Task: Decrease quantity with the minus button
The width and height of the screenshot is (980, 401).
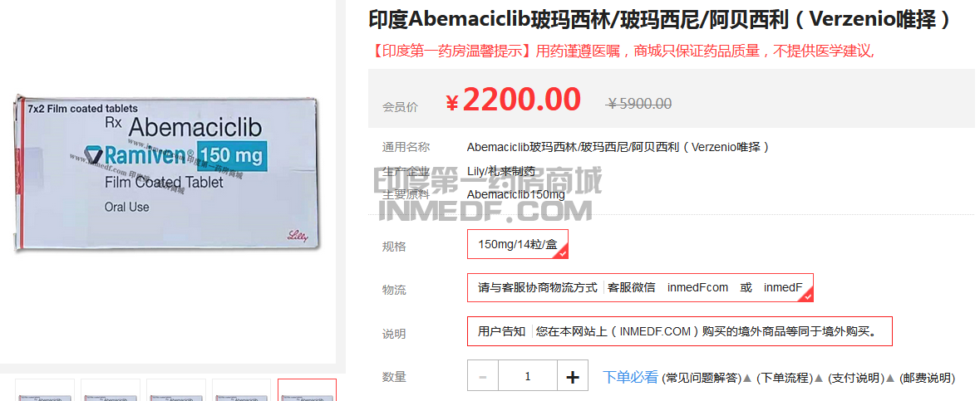Action: [482, 376]
